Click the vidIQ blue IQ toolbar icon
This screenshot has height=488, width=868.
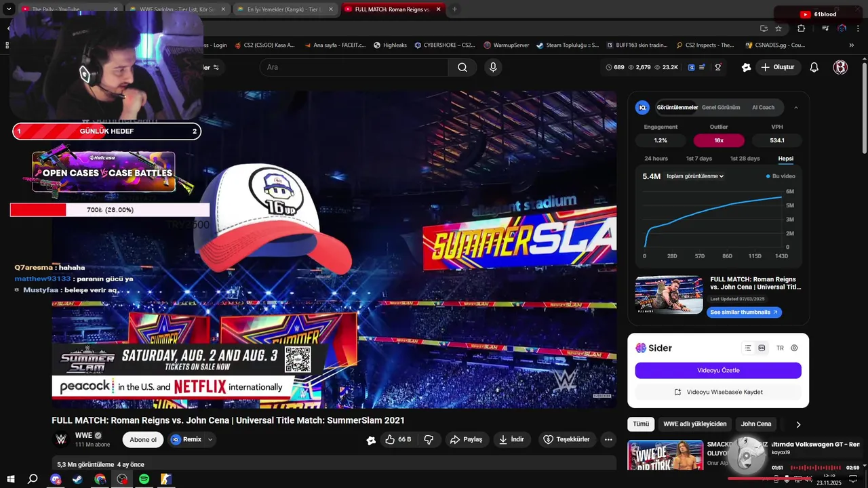(691, 67)
